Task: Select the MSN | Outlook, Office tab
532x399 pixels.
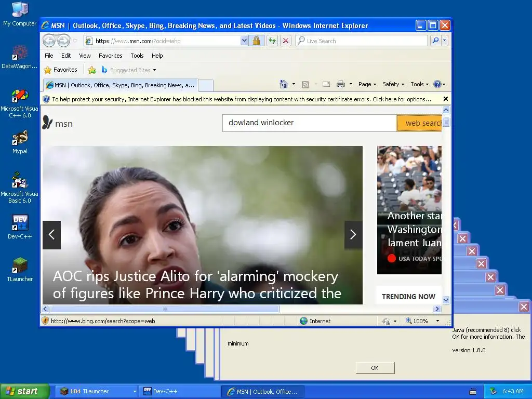Action: point(121,85)
